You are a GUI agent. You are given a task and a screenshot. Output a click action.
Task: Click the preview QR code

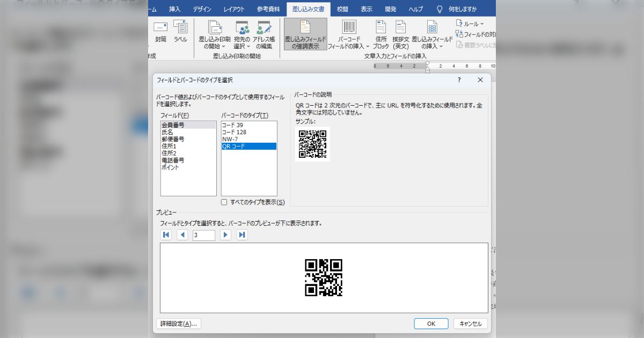(x=324, y=278)
